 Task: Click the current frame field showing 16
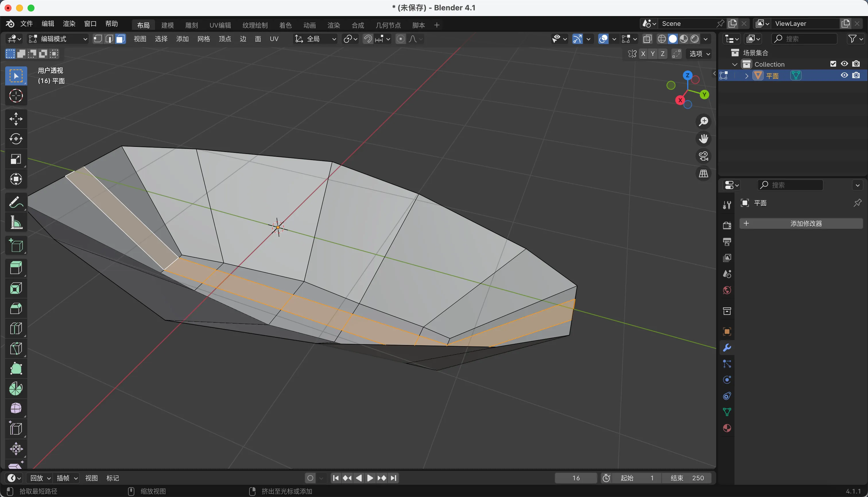(576, 478)
